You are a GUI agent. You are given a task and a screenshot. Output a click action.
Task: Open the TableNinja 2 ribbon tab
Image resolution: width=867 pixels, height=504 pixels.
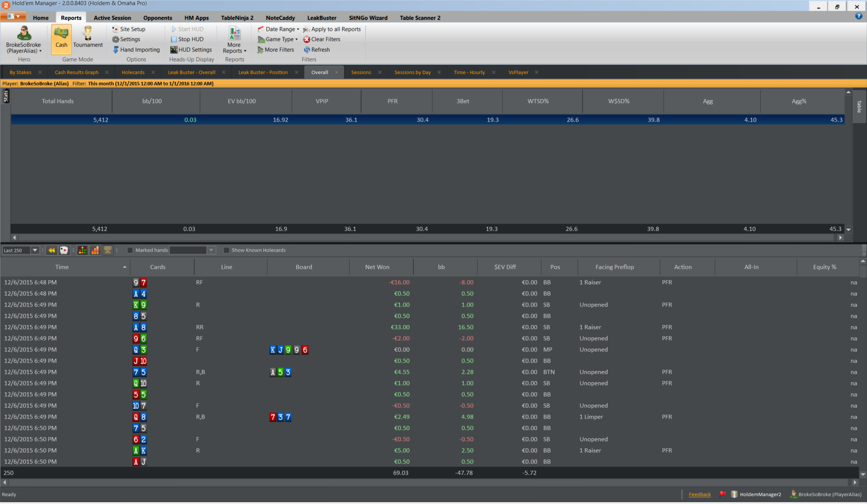(237, 18)
